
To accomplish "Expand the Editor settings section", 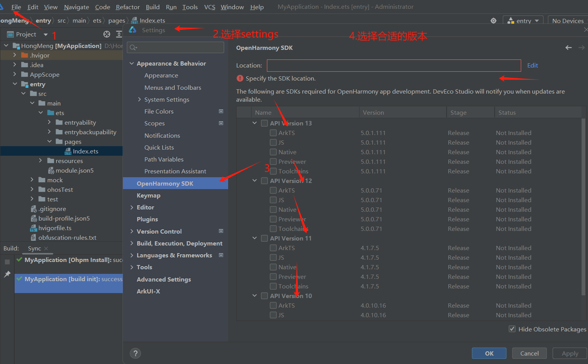I will pos(132,208).
